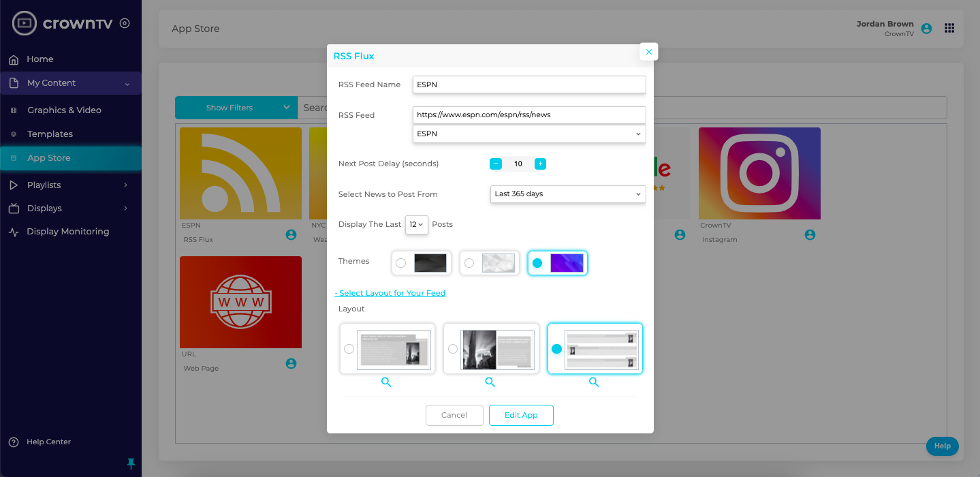Viewport: 980px width, 477px height.
Task: Go to Graphics & Video
Action: [x=64, y=110]
